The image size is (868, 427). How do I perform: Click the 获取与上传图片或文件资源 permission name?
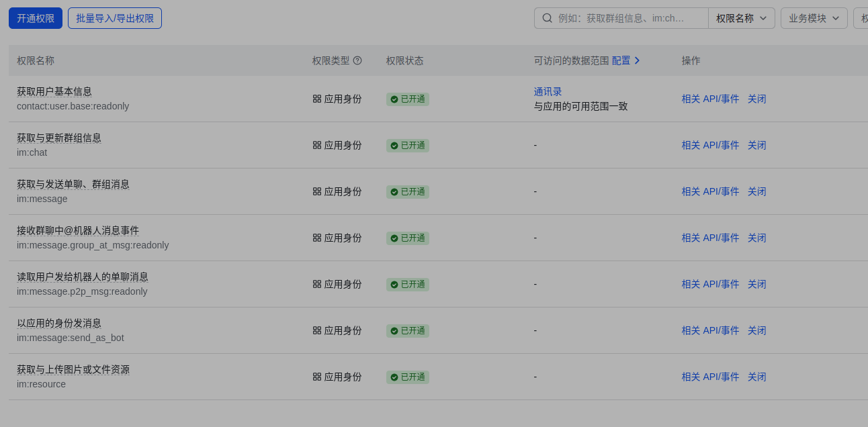click(x=73, y=369)
